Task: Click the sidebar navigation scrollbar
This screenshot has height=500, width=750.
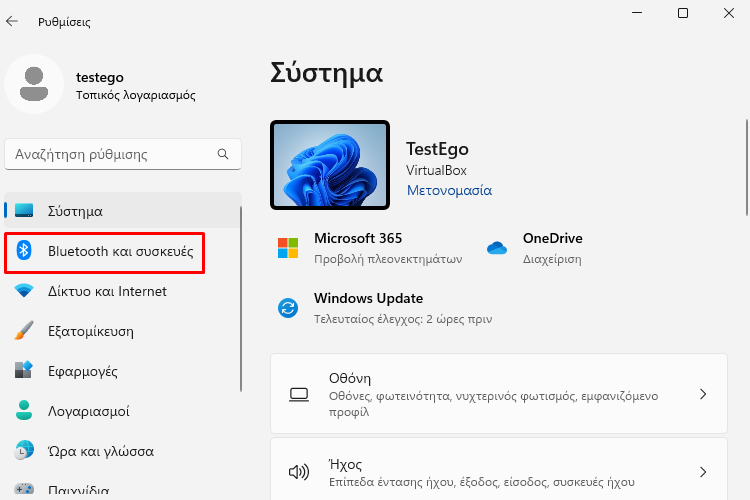Action: coord(241,300)
